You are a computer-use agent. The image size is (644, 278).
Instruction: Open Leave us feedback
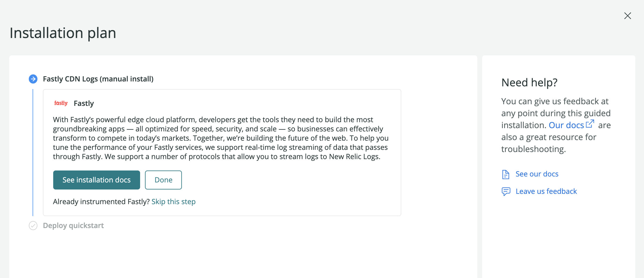pyautogui.click(x=546, y=191)
